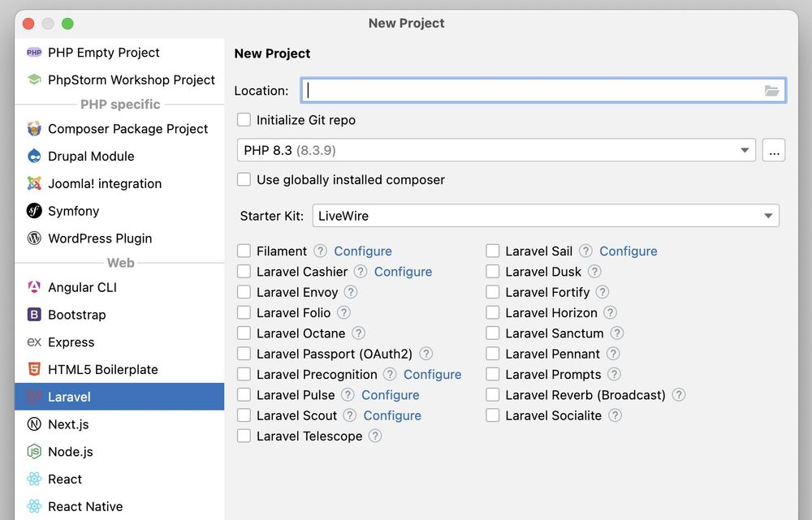This screenshot has width=812, height=520.
Task: Click the Drupal Module droplet icon
Action: 34,156
